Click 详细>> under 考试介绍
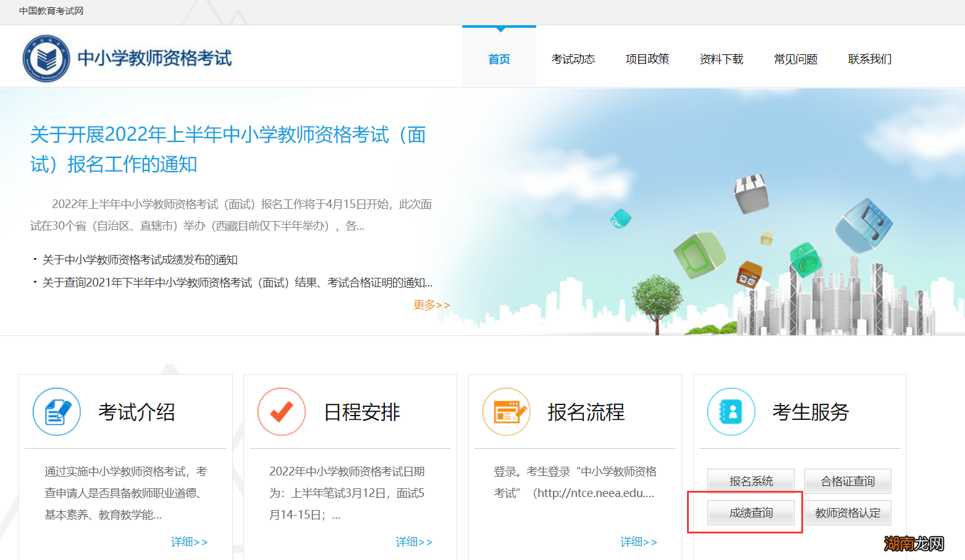 tap(189, 541)
